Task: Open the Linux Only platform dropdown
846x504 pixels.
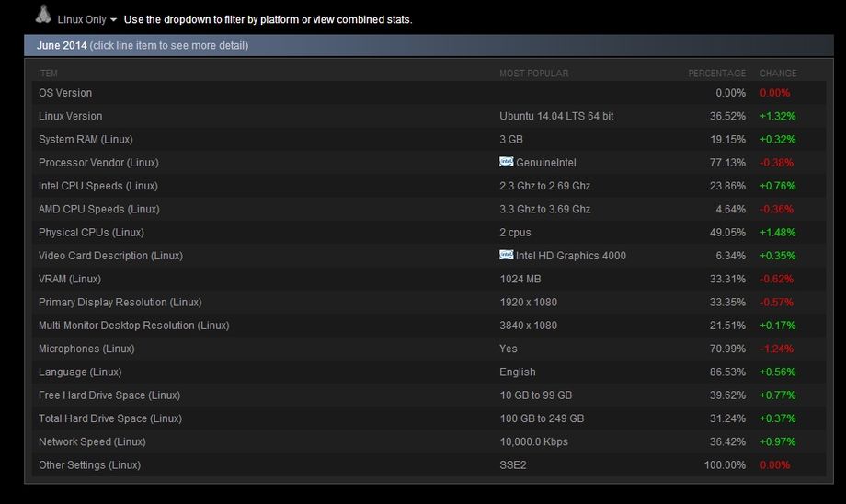Action: [86, 19]
